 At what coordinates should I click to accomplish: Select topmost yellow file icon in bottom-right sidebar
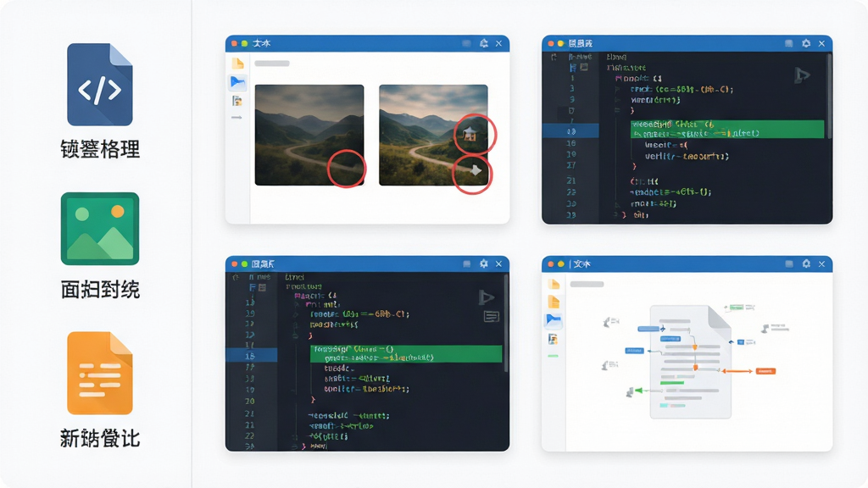(554, 285)
